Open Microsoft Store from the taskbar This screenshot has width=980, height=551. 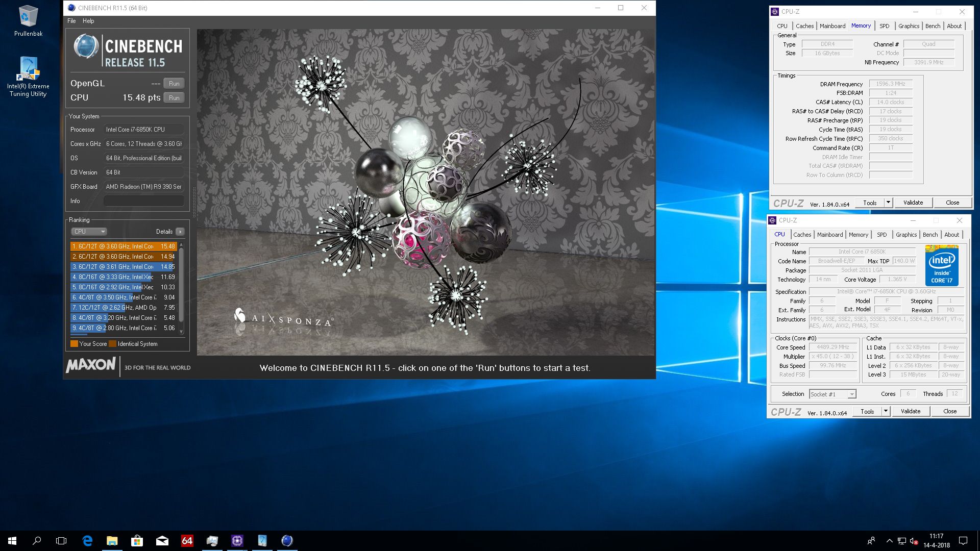pyautogui.click(x=137, y=541)
